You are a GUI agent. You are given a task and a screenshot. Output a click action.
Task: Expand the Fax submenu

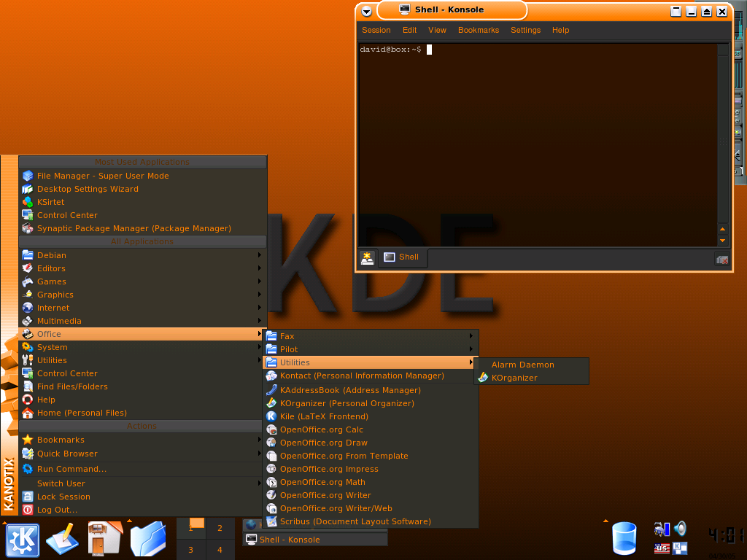point(370,336)
